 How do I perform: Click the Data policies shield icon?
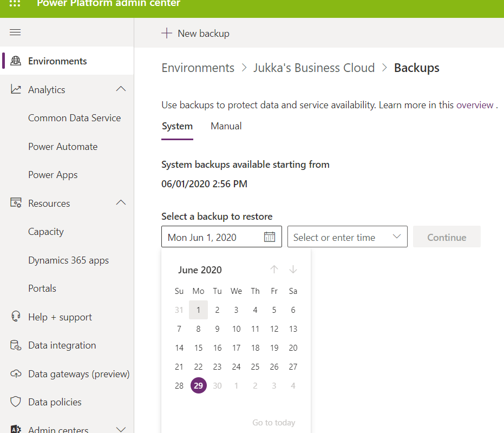click(x=16, y=402)
